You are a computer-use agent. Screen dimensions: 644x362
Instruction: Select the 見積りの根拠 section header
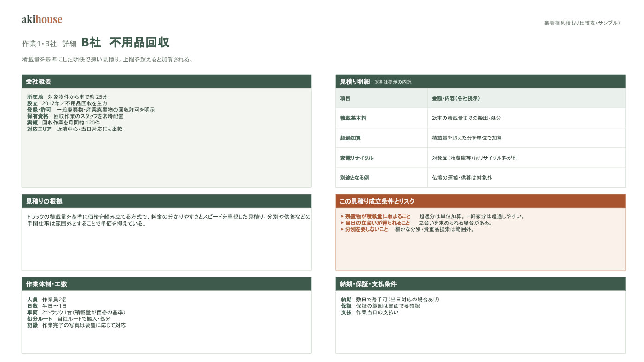[x=167, y=201]
